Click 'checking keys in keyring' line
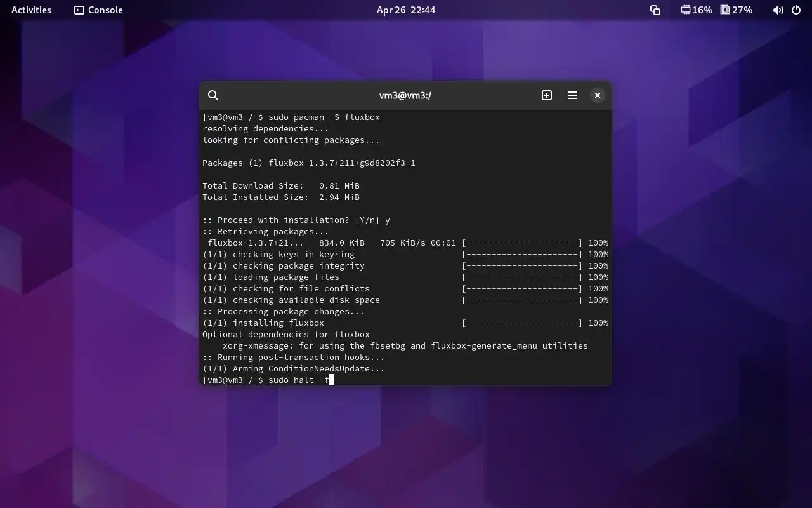The height and width of the screenshot is (508, 812). [278, 255]
